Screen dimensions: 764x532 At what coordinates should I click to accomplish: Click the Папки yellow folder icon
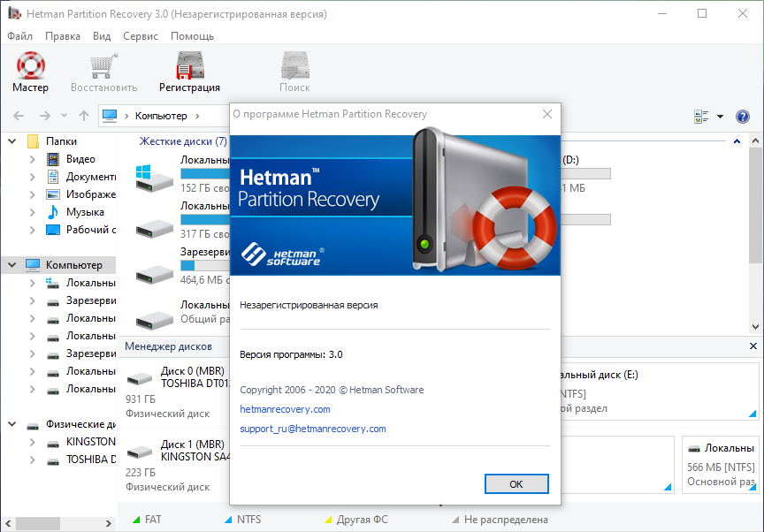click(33, 141)
